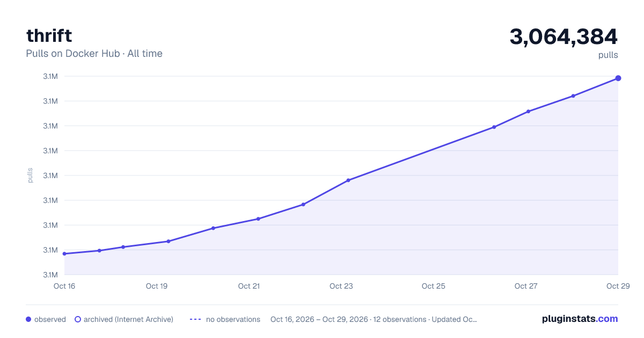Image resolution: width=644 pixels, height=338 pixels.
Task: Click the 'pulls' unit under the total
Action: click(x=608, y=55)
